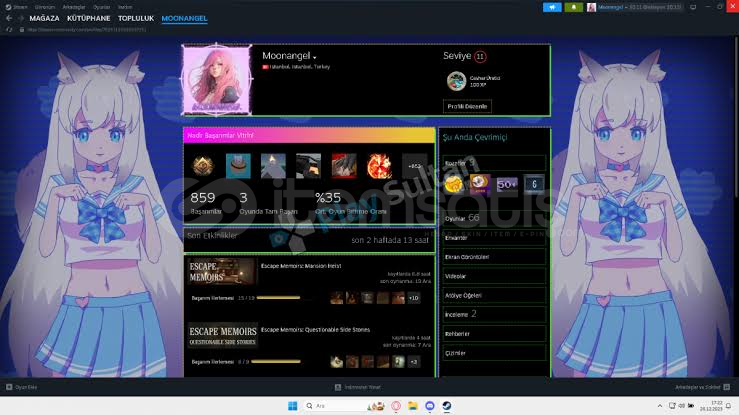Click the purple badge under Rozetler
739x415 pixels.
click(x=480, y=184)
